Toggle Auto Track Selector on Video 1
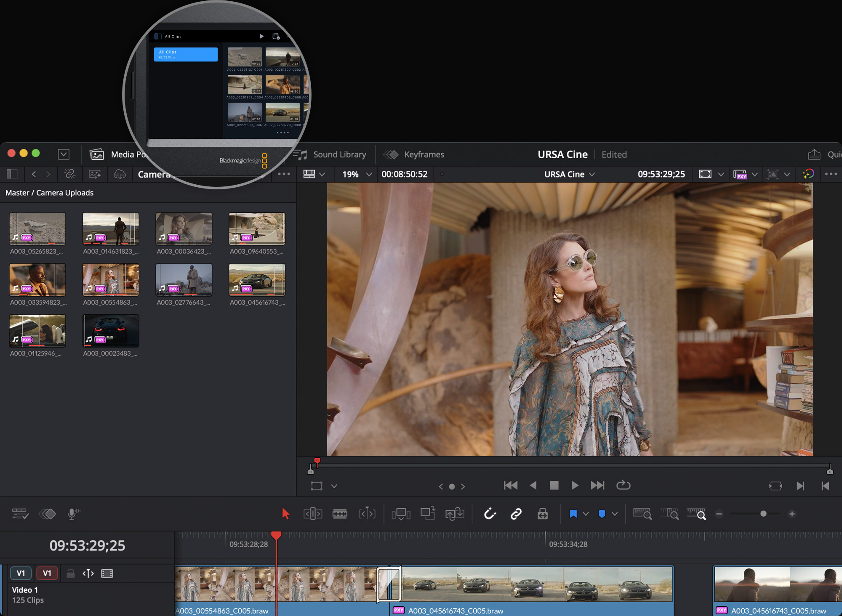 click(x=88, y=574)
